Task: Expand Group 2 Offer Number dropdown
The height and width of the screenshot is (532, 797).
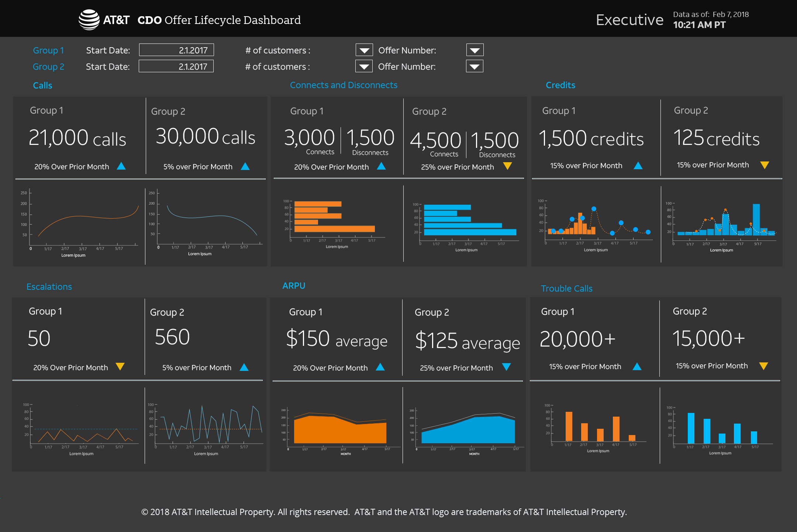Action: tap(474, 67)
